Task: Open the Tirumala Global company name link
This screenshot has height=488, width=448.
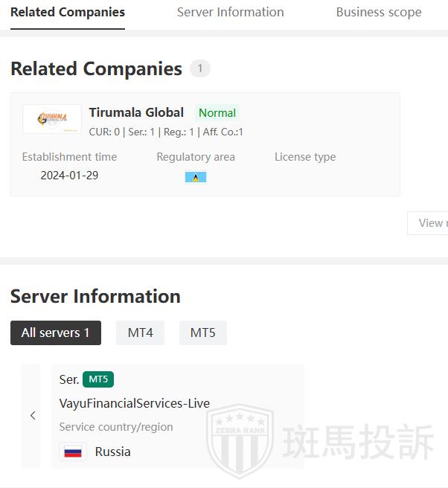Action: tap(136, 112)
